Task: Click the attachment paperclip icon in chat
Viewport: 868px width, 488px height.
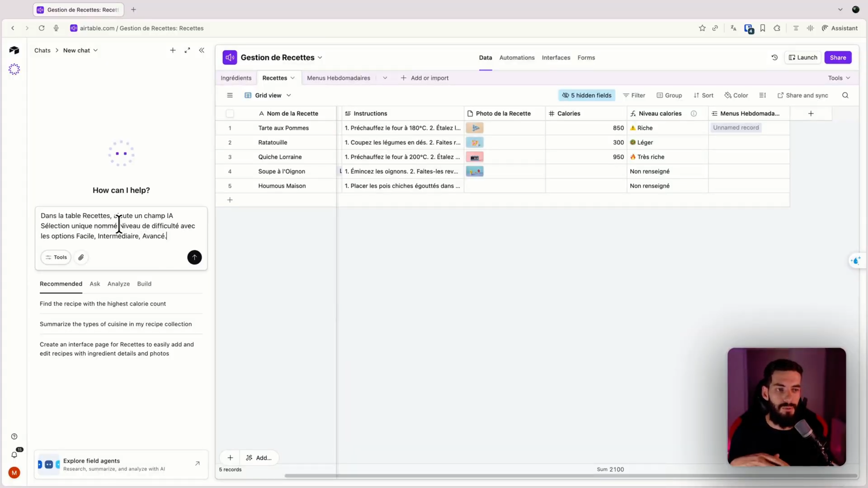Action: point(81,257)
